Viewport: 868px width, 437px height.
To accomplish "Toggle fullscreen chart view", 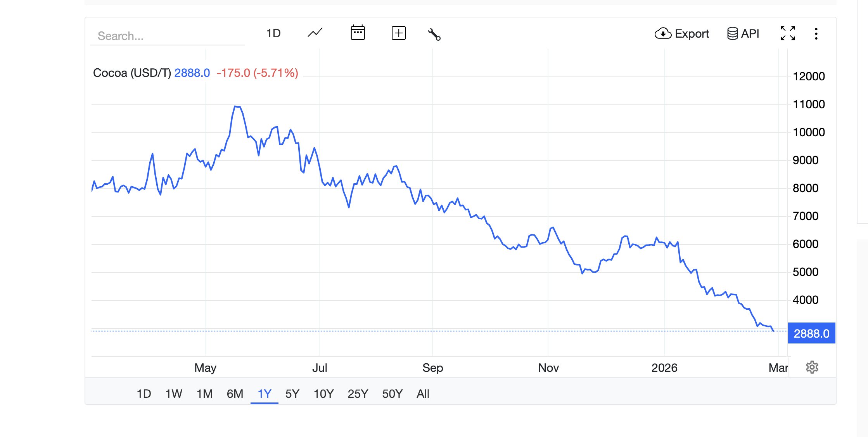I will coord(787,33).
